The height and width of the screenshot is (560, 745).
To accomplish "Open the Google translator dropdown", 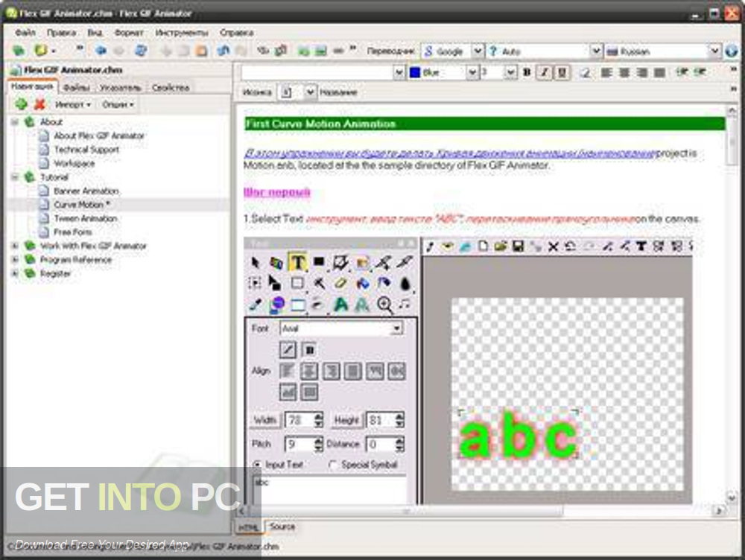I will (x=478, y=51).
